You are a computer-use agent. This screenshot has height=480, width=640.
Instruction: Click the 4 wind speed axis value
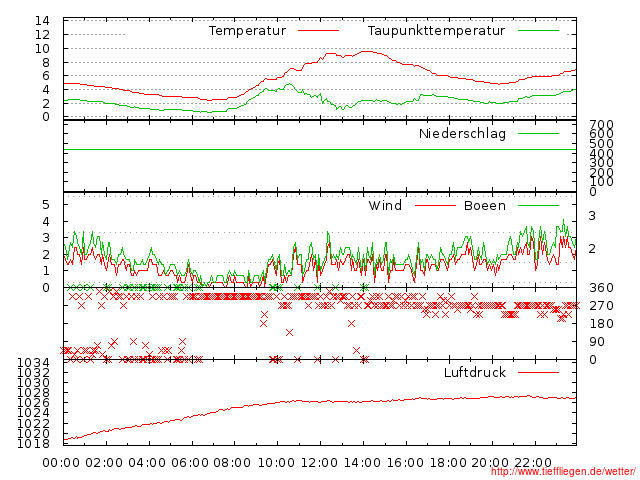(x=46, y=222)
